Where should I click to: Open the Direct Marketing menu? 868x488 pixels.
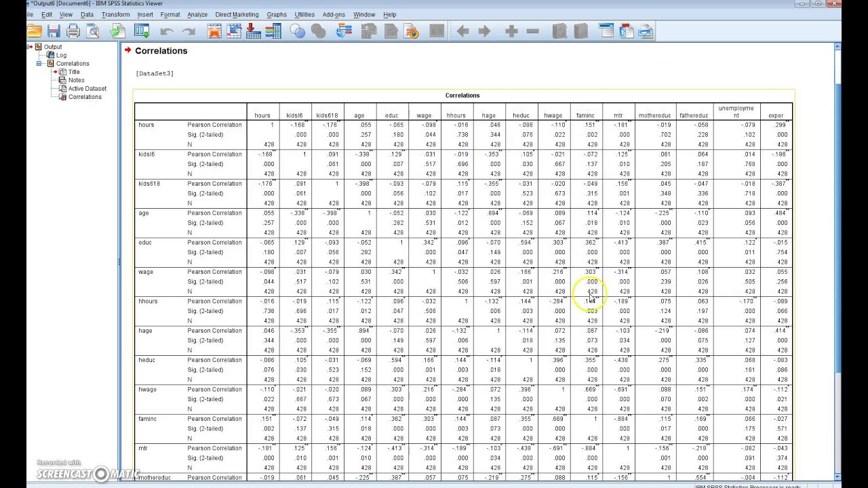(x=237, y=14)
